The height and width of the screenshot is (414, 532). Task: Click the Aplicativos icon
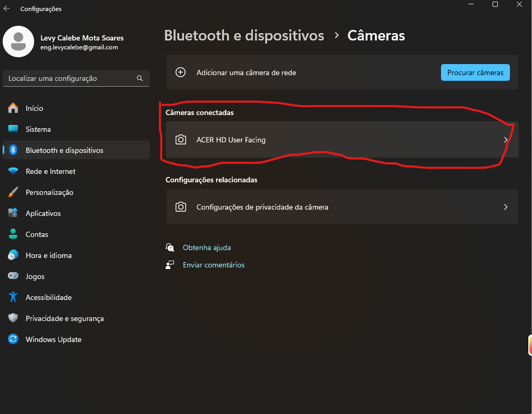coord(13,213)
